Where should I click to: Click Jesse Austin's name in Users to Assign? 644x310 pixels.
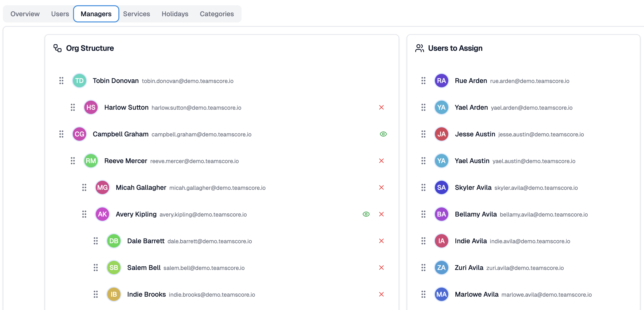coord(475,134)
